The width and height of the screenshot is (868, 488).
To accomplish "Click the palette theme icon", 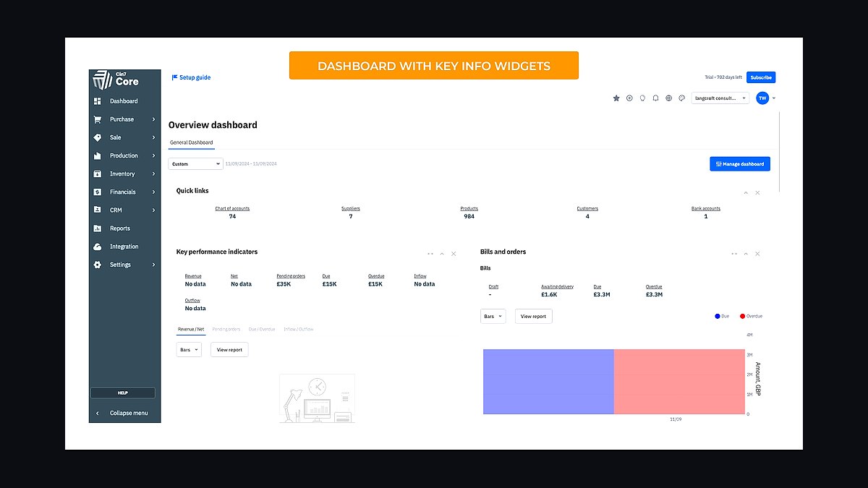I will [682, 98].
